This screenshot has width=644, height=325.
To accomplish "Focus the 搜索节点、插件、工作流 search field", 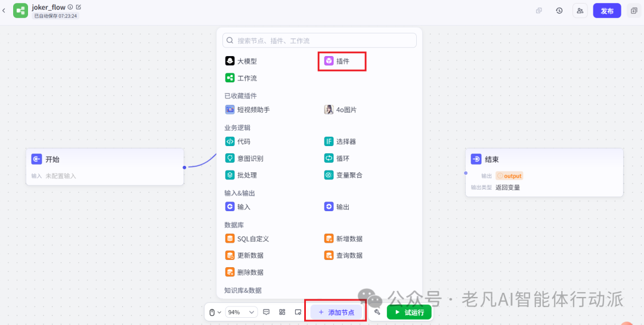I will pyautogui.click(x=320, y=41).
